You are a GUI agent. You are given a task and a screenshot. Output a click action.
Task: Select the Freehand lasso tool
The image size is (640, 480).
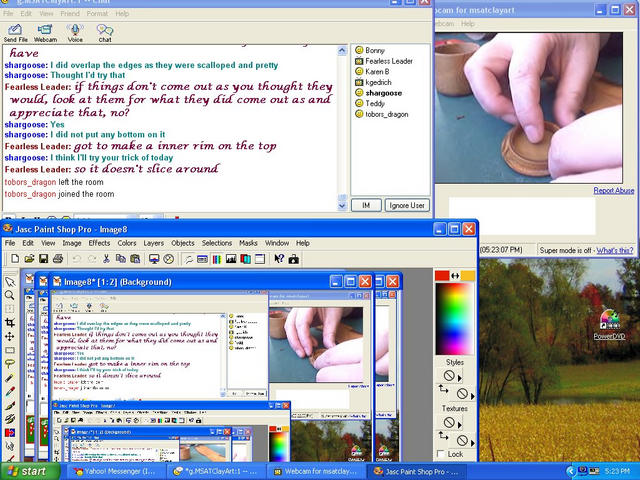[10, 364]
